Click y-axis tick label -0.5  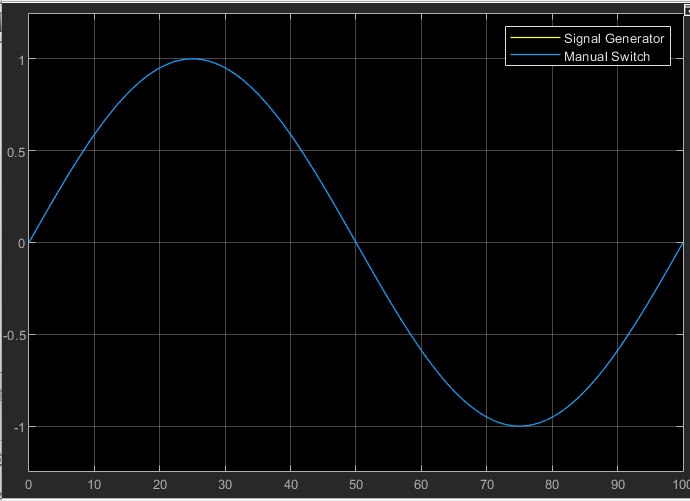pos(14,336)
